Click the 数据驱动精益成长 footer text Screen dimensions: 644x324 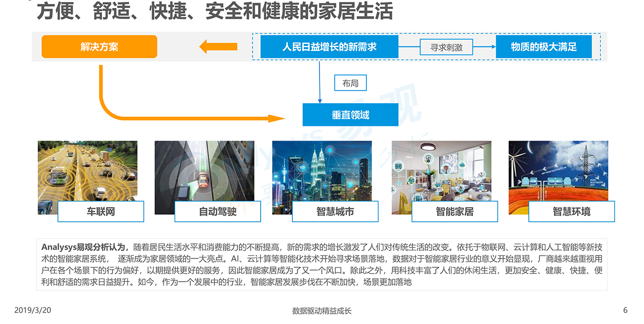point(322,311)
